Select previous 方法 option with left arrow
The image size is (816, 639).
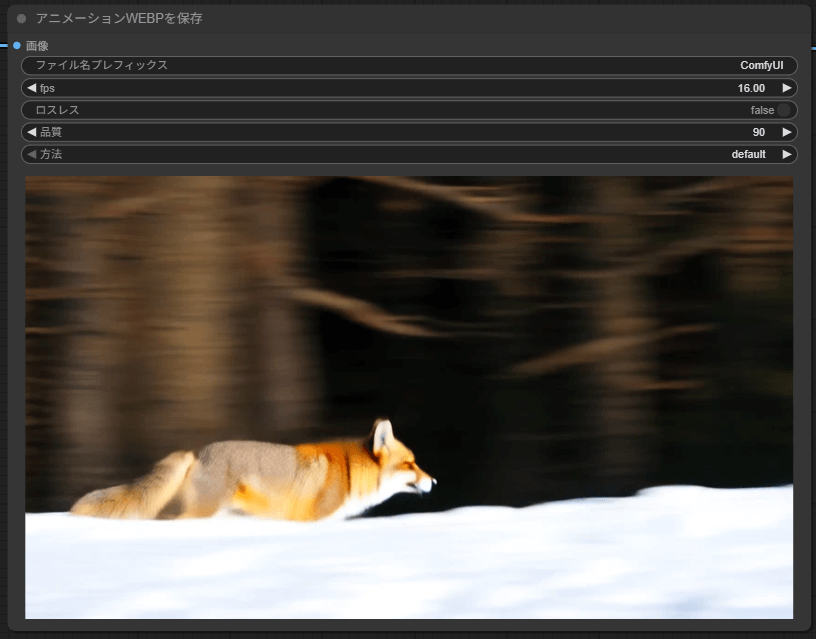click(x=31, y=154)
